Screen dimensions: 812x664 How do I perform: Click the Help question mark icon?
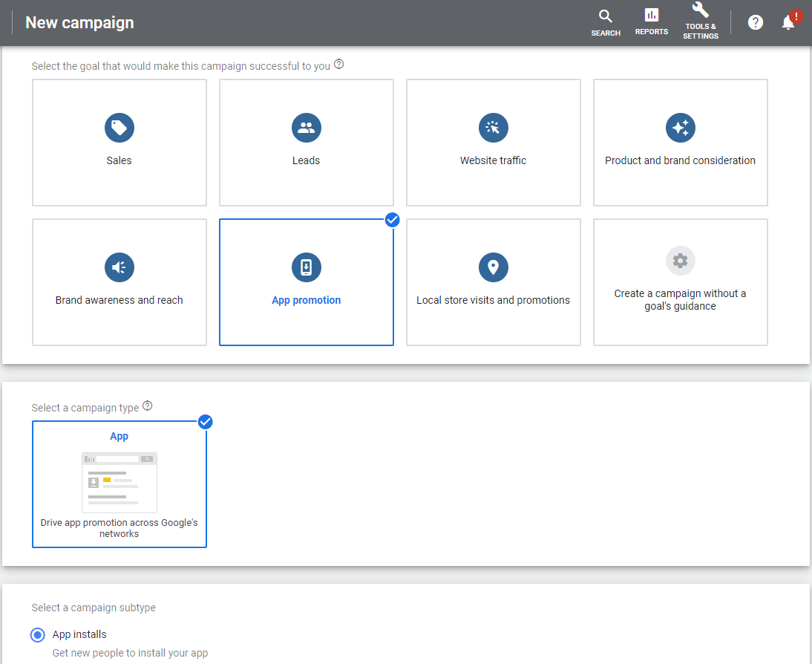pos(756,22)
